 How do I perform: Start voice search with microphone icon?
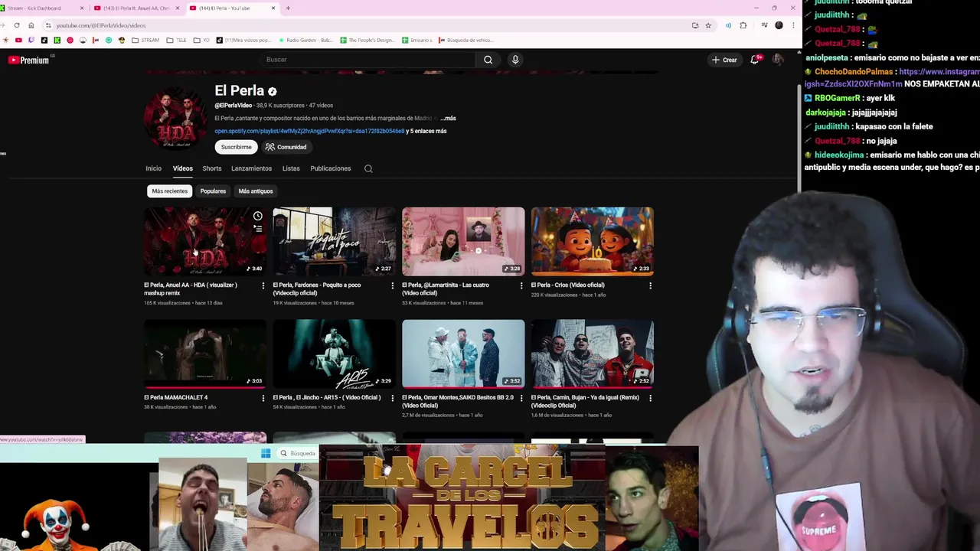(515, 60)
